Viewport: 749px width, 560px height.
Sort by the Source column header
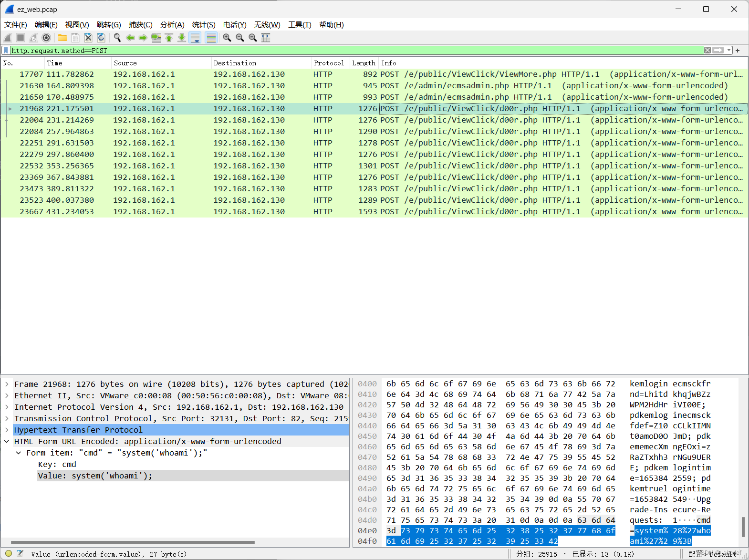point(162,63)
